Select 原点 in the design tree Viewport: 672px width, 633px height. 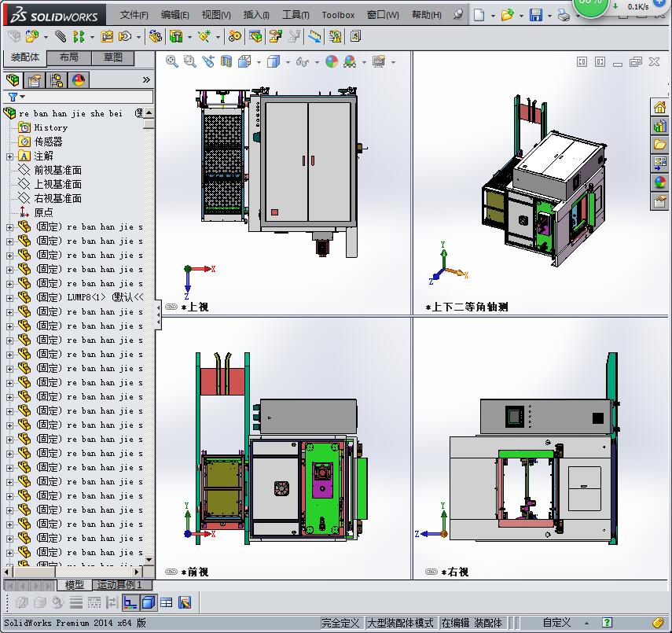[x=43, y=213]
